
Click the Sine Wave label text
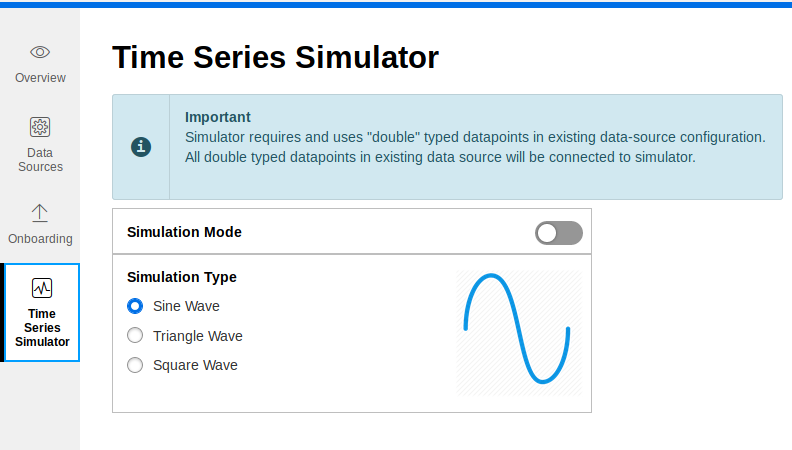(186, 306)
